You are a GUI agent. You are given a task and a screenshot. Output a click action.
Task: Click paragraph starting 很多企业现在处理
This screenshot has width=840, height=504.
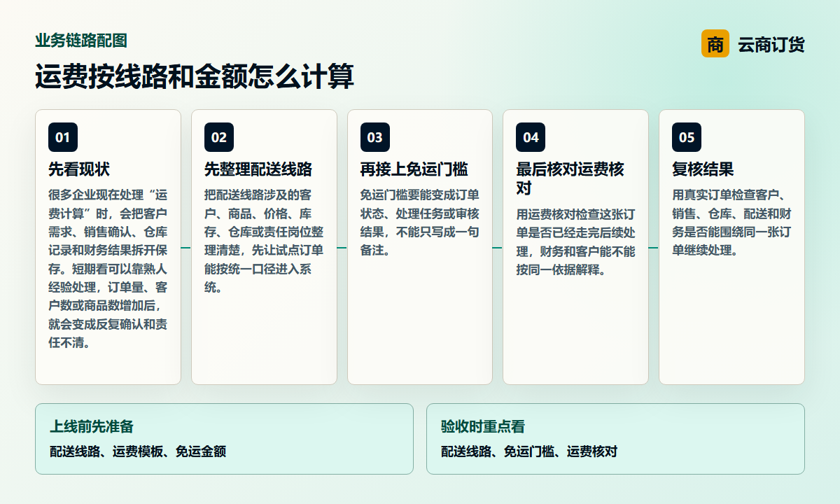coord(108,269)
